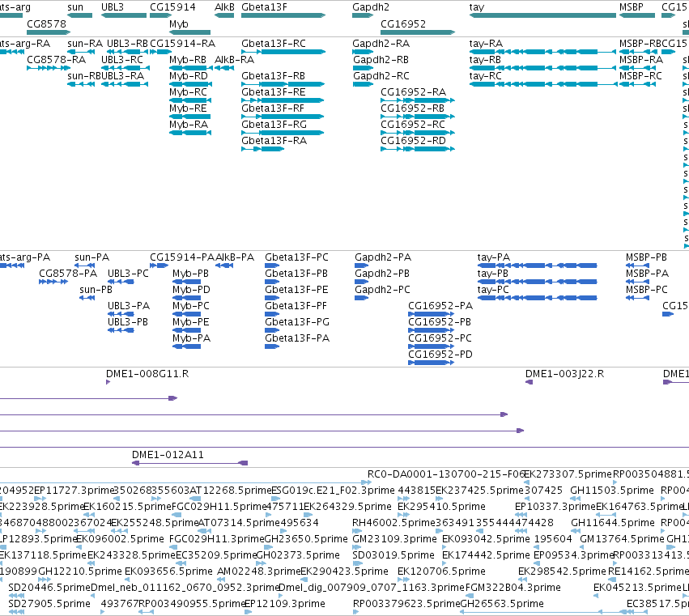Select protein CG15914-PA label
Image resolution: width=689 pixels, height=616 pixels.
[x=182, y=257]
